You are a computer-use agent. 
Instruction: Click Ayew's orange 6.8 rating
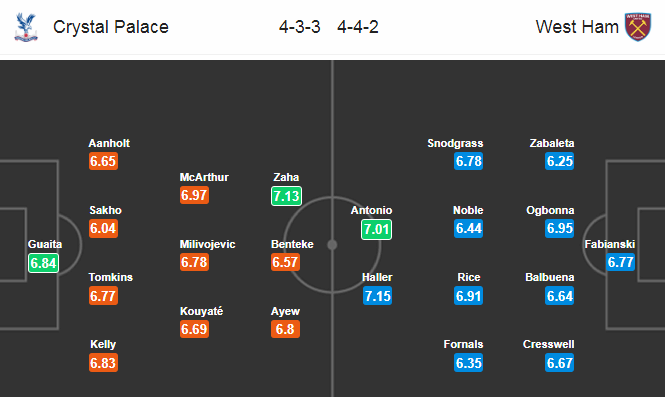tap(285, 329)
